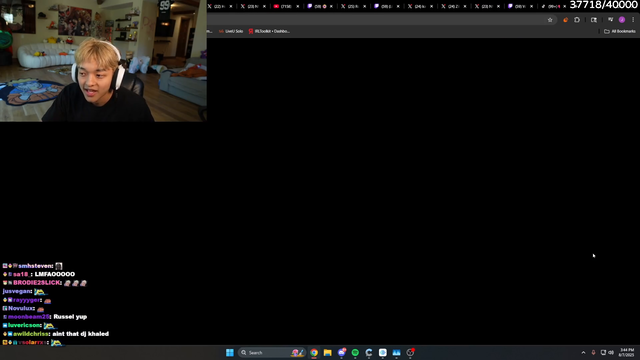Open the LiveU Solo bookmark
Viewport: 640px width, 360px height.
tap(231, 31)
